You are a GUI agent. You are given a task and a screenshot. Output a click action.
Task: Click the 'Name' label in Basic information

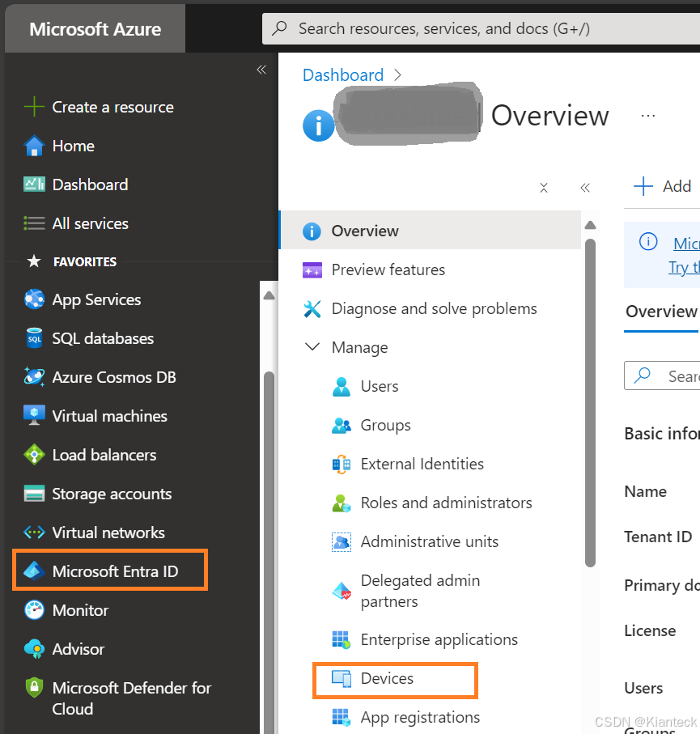tap(645, 491)
